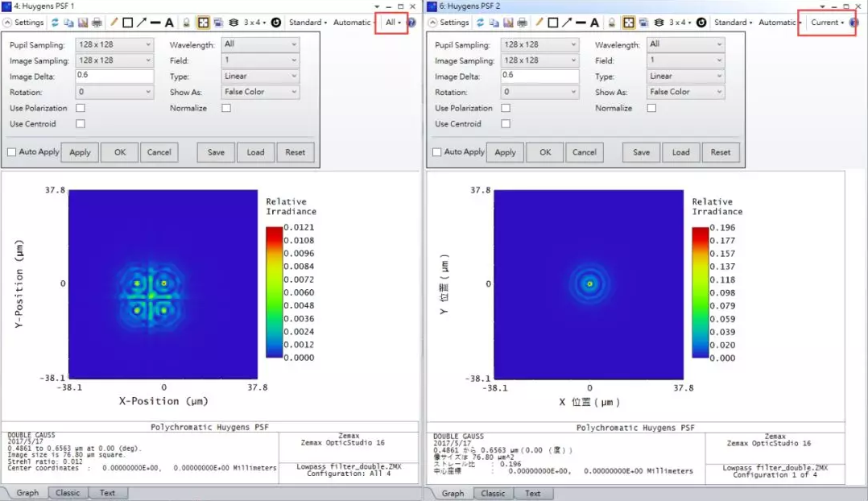Select pencil annotate tool in PSF 1 toolbar
Viewport: 868px width, 501px height.
click(114, 23)
